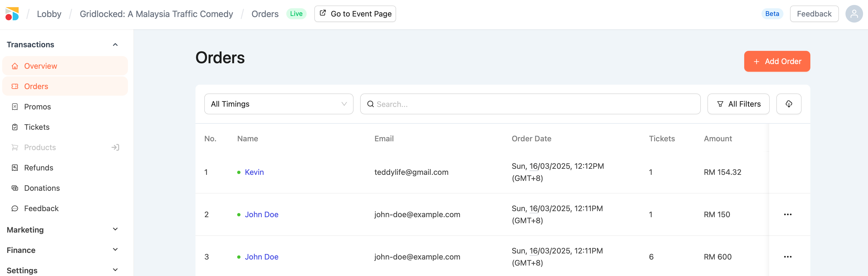Open the three-dot menu for order 2
Screen dimensions: 868x276
[x=788, y=215]
